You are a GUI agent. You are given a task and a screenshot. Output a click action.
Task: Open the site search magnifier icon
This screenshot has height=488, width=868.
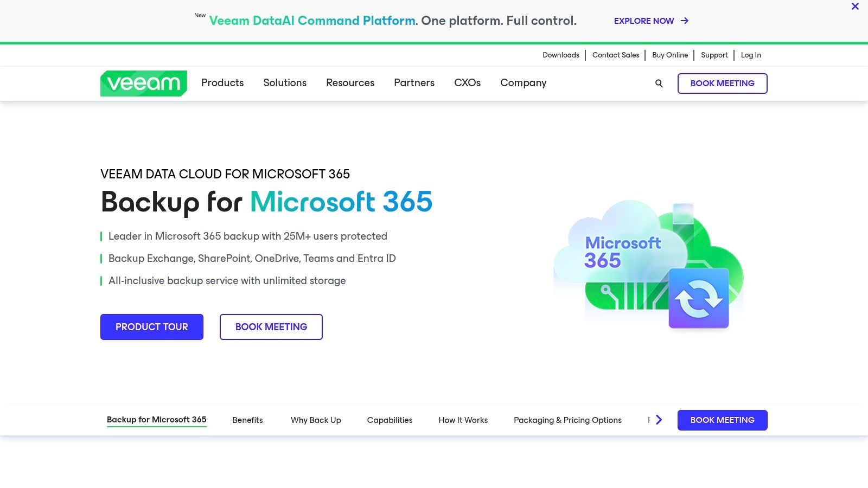click(659, 84)
